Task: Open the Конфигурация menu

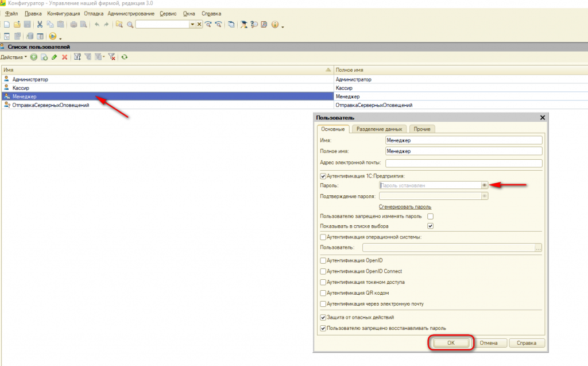Action: click(x=63, y=14)
